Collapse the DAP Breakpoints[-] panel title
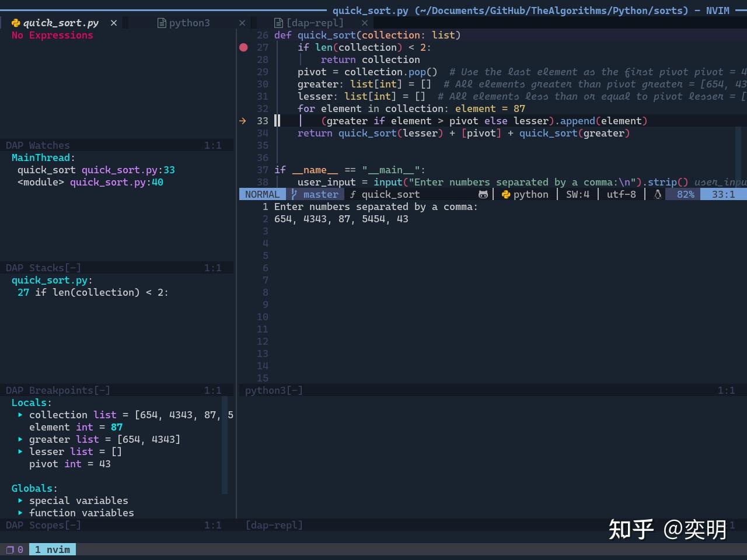This screenshot has height=560, width=747. tap(58, 390)
